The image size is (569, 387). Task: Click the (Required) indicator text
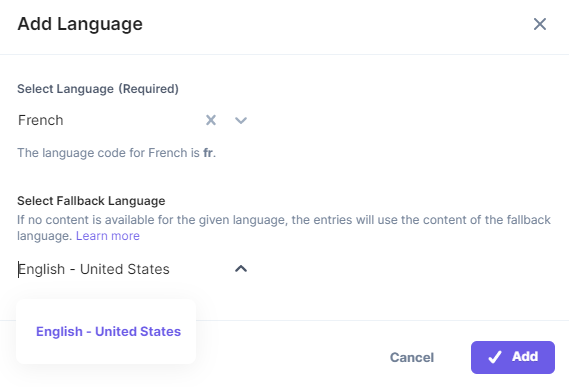(148, 89)
